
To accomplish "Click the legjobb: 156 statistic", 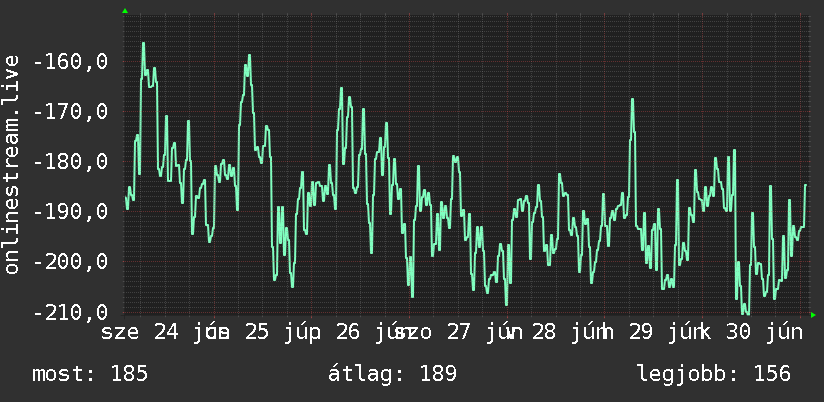I will click(x=714, y=374).
